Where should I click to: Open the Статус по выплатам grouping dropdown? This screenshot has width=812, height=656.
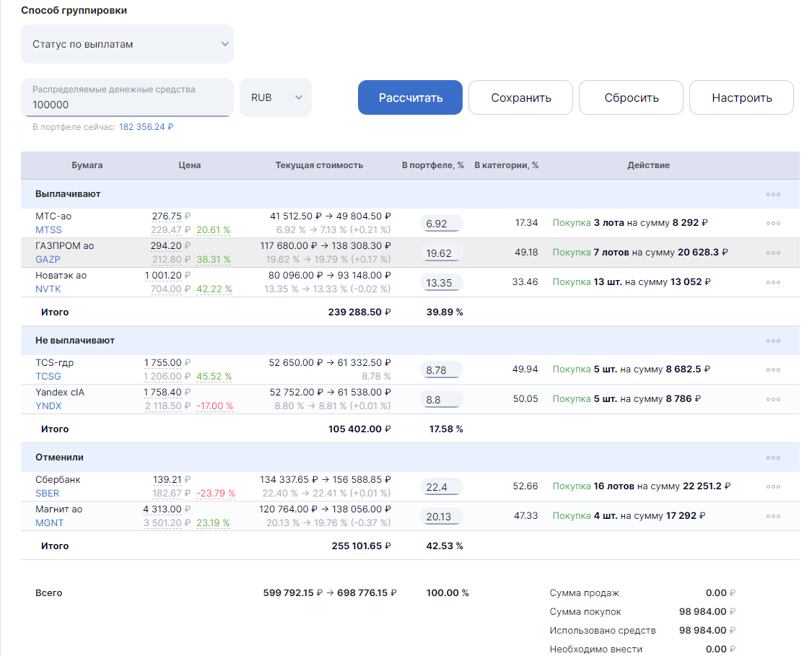pos(127,45)
